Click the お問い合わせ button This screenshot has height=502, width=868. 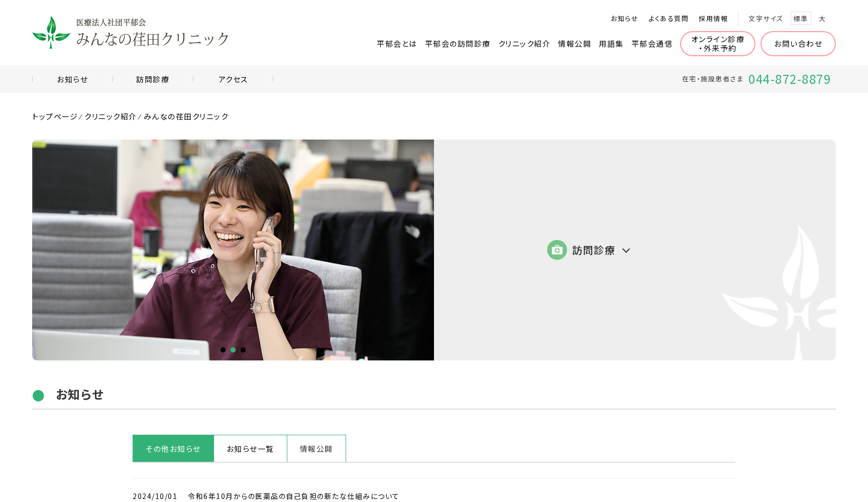[x=798, y=44]
